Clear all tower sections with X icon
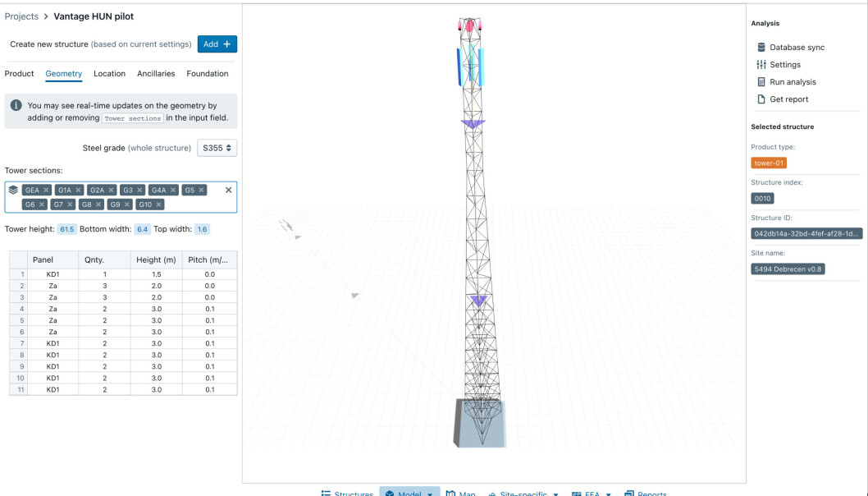 pyautogui.click(x=228, y=190)
